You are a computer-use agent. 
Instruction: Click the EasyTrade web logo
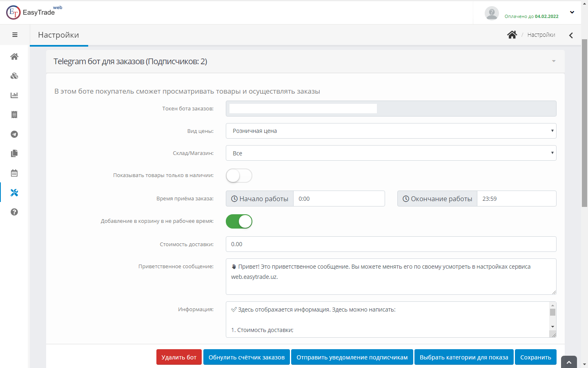pyautogui.click(x=34, y=12)
